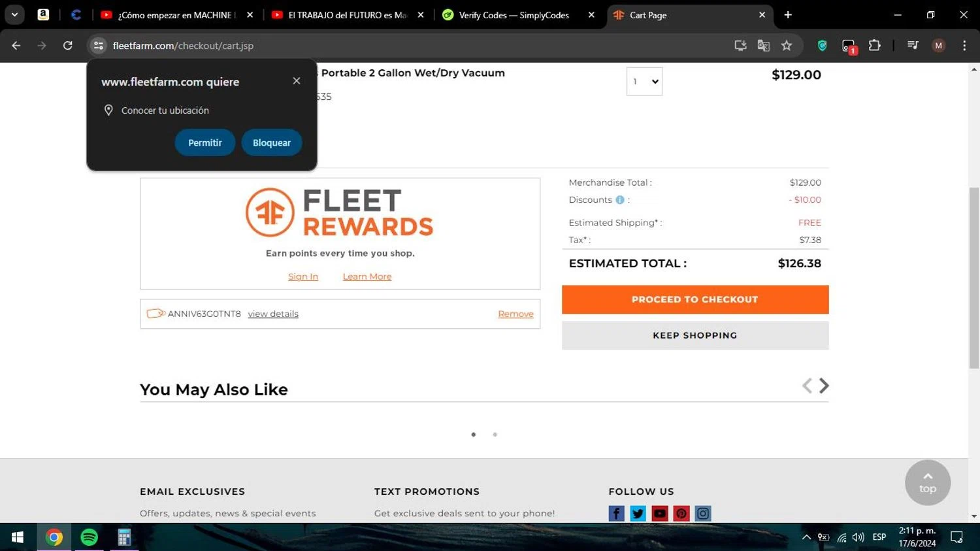Open Fleet Farm Instagram icon
This screenshot has width=980, height=551.
pos(703,513)
